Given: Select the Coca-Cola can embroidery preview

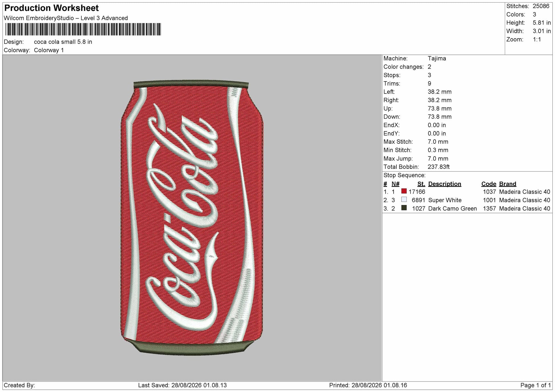Looking at the screenshot, I should [192, 218].
